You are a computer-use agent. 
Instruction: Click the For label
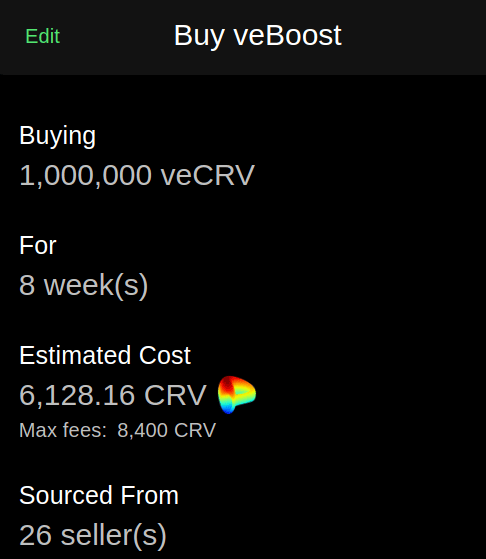37,245
